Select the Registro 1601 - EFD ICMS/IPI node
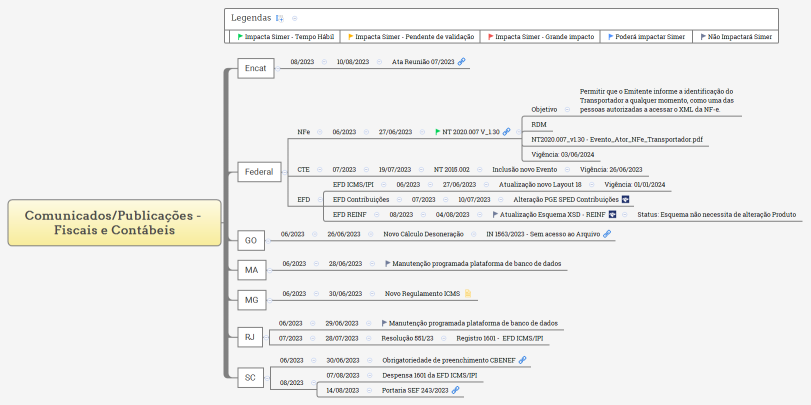Viewport: 811px width, 405px height. point(500,338)
